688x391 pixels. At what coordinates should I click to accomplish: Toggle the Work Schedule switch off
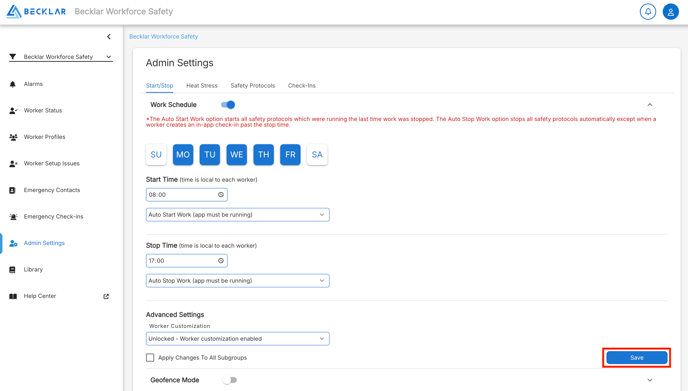pos(228,104)
